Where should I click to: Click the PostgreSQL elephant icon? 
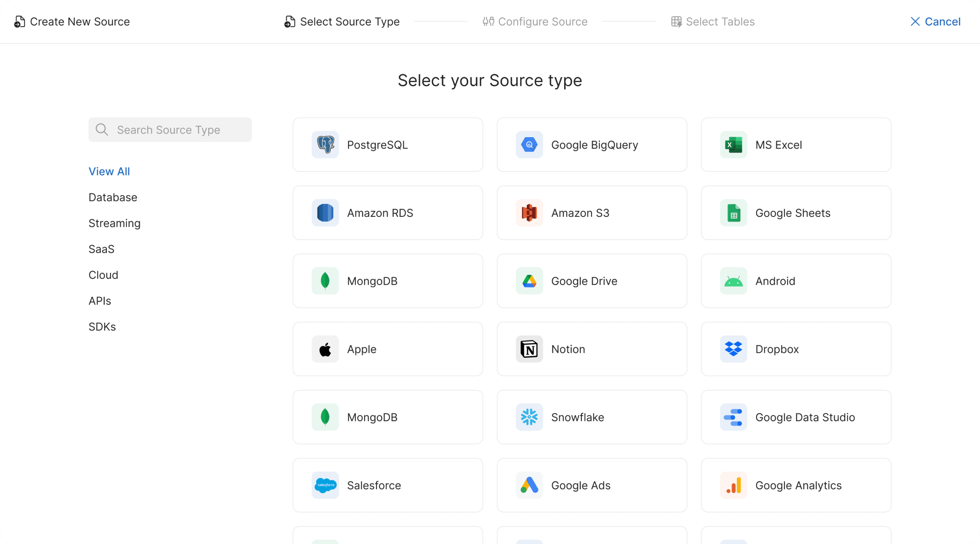coord(325,145)
